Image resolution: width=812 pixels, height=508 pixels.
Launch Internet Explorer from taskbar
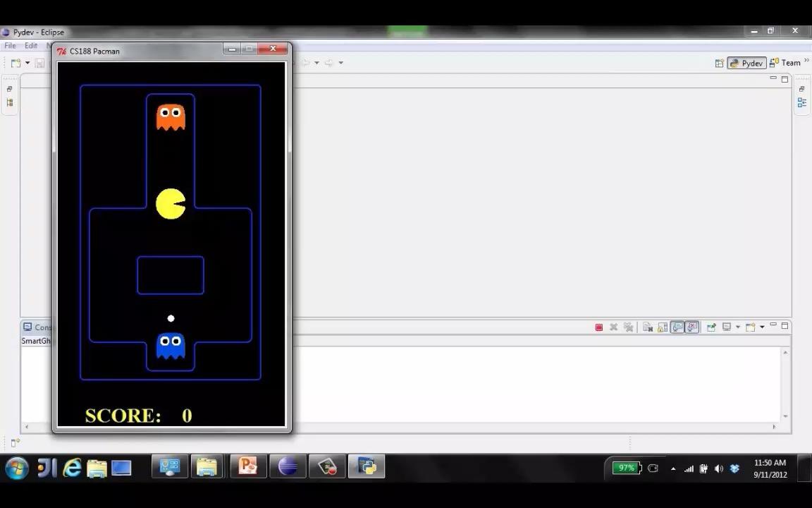click(x=72, y=468)
